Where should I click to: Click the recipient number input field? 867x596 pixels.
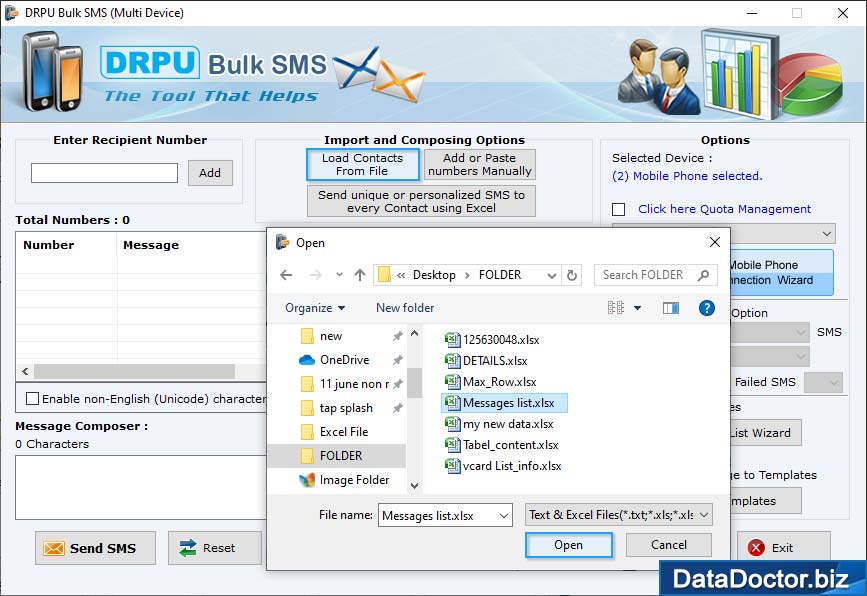coord(105,173)
